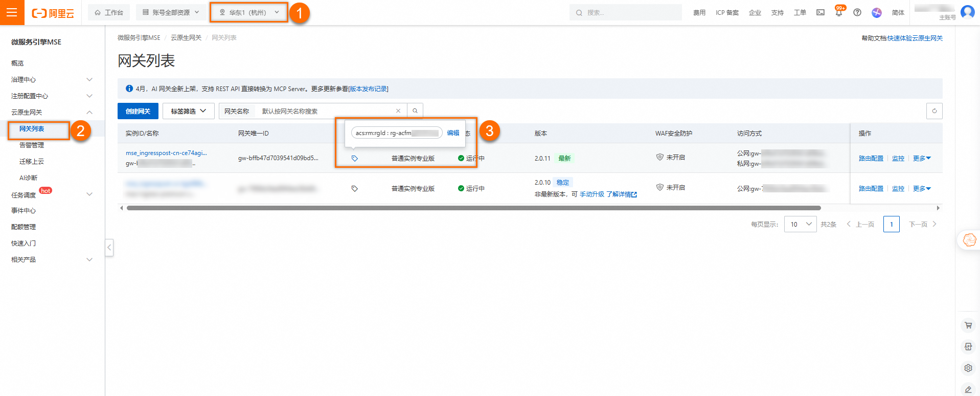The image size is (980, 396).
Task: Open 事件中心 in sidebar
Action: click(24, 210)
